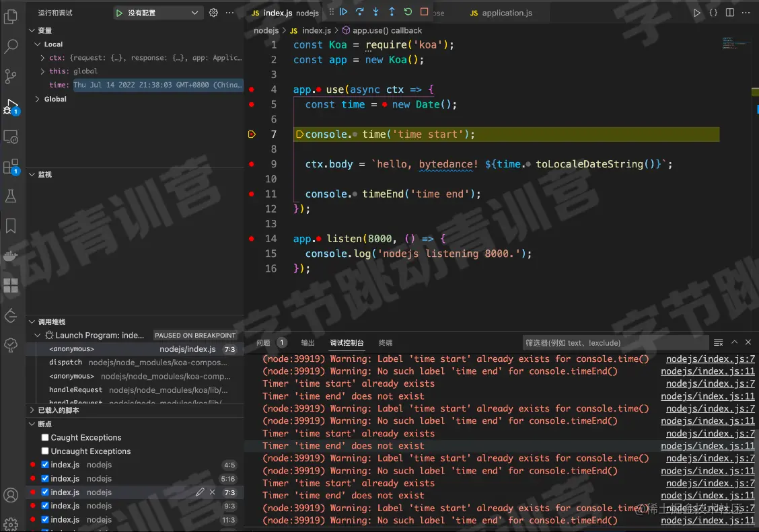Viewport: 759px width, 532px height.
Task: Expand the Global scope
Action: pyautogui.click(x=37, y=99)
